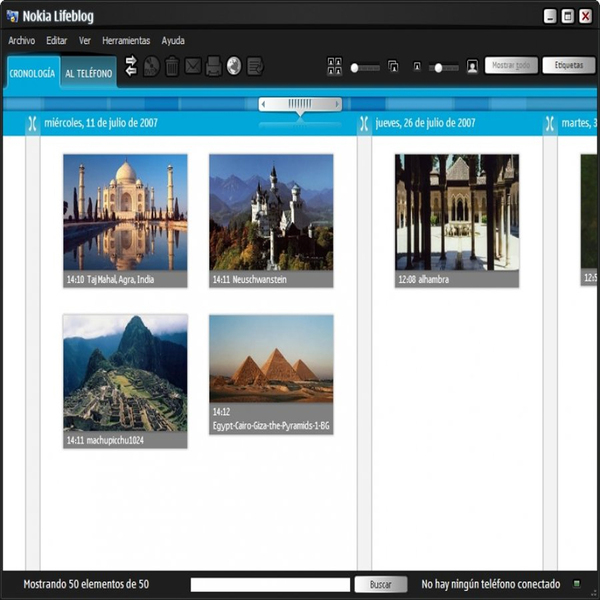600x600 pixels.
Task: Click the grouping density slider handle
Action: coord(354,68)
